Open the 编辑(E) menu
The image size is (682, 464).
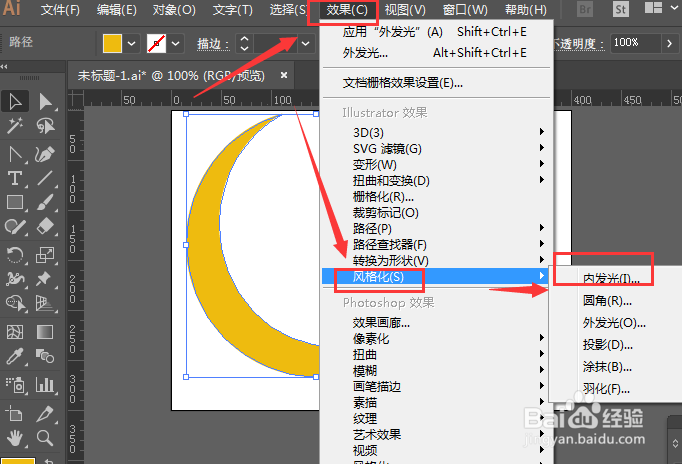[x=117, y=10]
